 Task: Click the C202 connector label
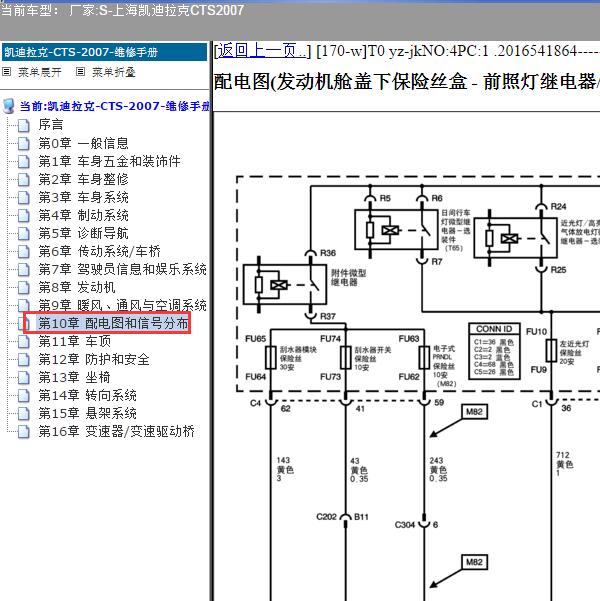pyautogui.click(x=326, y=517)
